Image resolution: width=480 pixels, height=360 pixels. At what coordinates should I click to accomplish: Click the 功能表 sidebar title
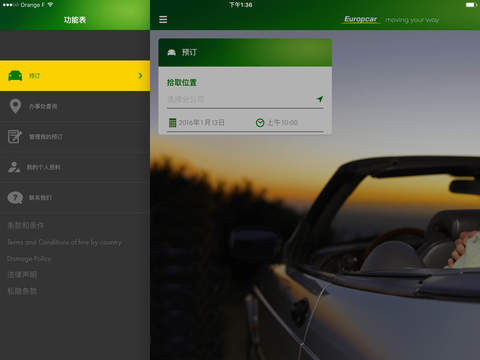75,20
